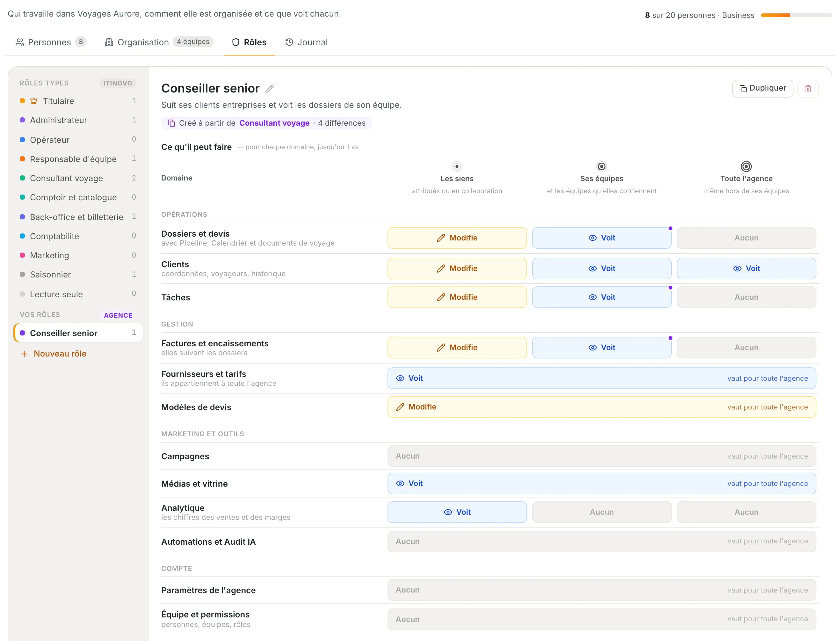Open Campagnes Aucun permission bar

coord(602,456)
